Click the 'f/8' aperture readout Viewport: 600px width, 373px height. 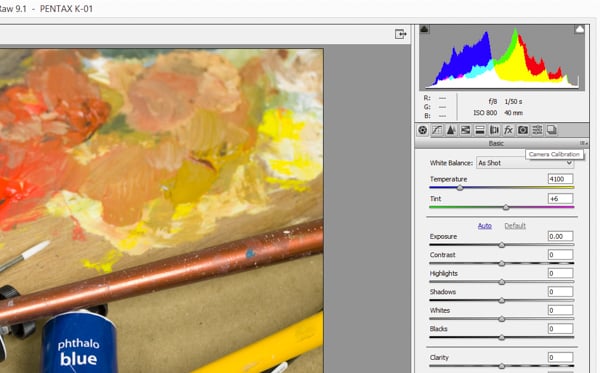(493, 102)
